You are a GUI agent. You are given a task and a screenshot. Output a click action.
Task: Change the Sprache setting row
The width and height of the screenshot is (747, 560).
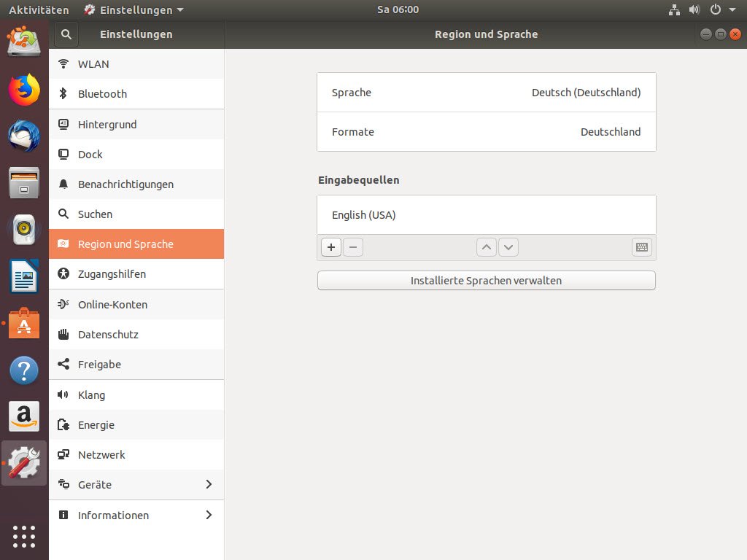486,93
